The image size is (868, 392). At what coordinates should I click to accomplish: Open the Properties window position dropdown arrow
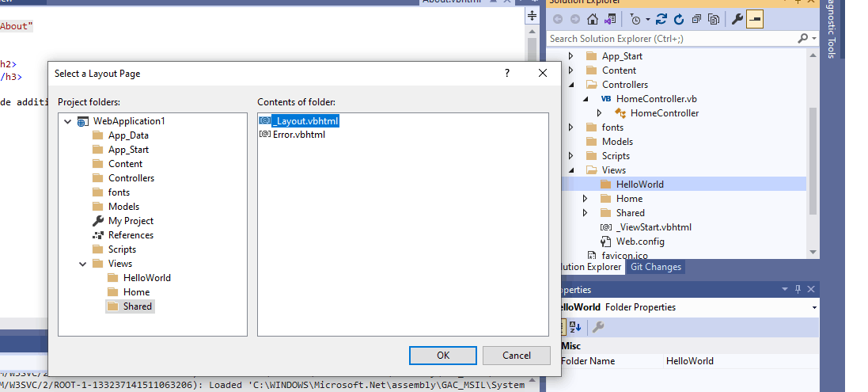point(784,290)
